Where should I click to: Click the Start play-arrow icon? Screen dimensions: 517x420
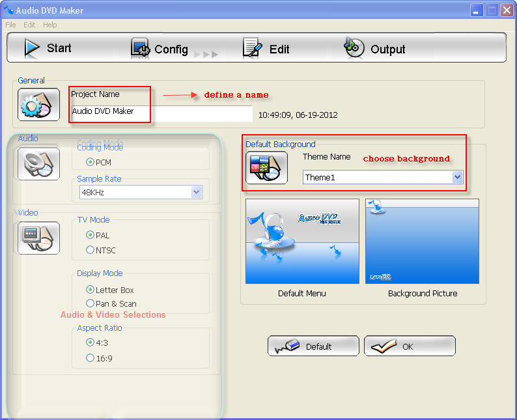point(32,48)
